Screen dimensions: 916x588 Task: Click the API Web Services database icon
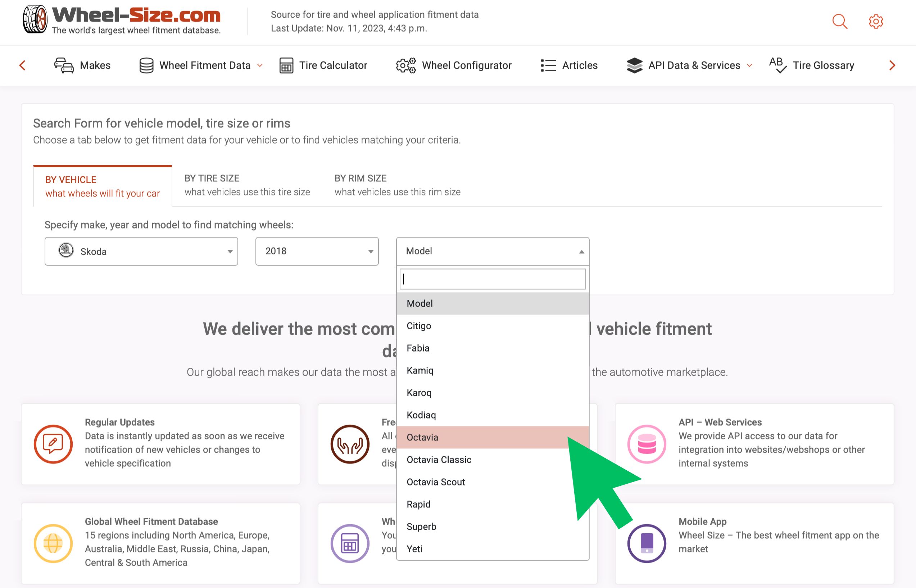pyautogui.click(x=647, y=444)
